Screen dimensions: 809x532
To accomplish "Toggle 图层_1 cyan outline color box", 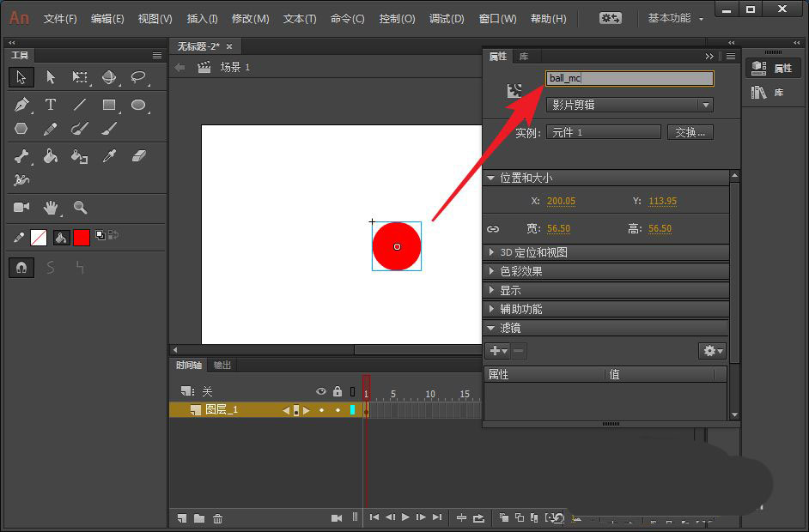I will 352,410.
